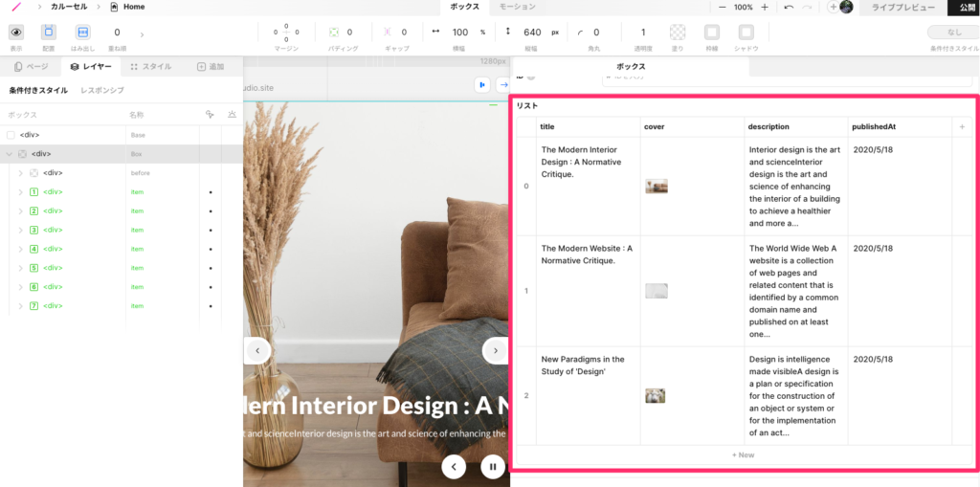The image size is (980, 487).
Task: Click the appear-effect icon in layers header
Action: (x=233, y=115)
